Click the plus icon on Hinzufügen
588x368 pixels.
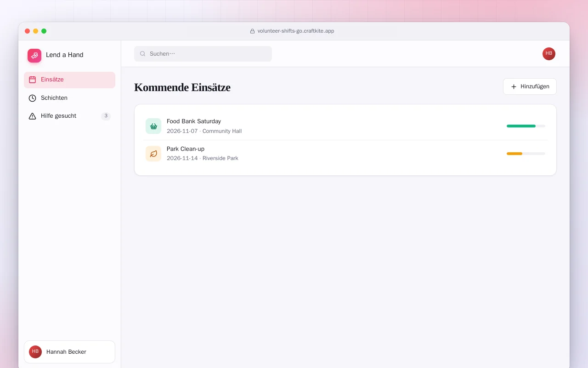pyautogui.click(x=514, y=86)
